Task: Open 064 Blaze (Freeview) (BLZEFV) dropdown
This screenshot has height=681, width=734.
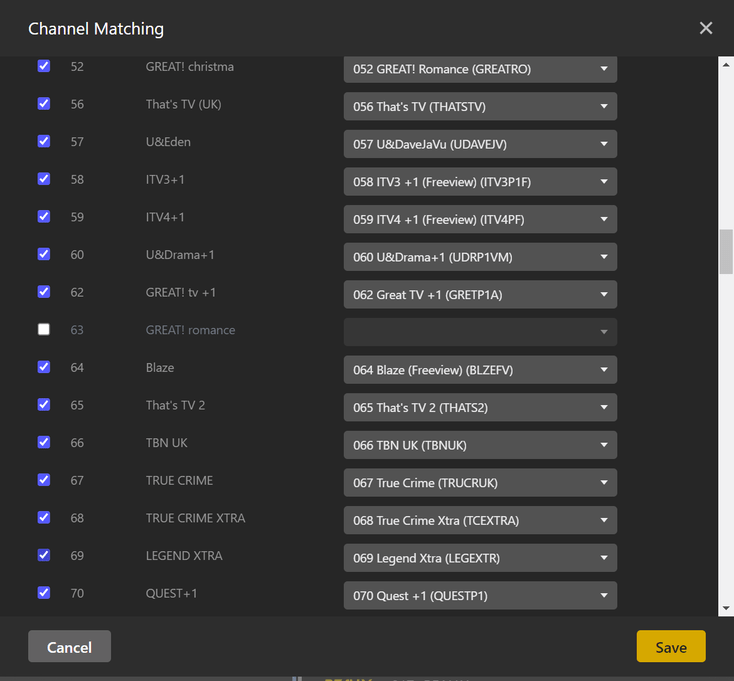Action: click(x=480, y=370)
